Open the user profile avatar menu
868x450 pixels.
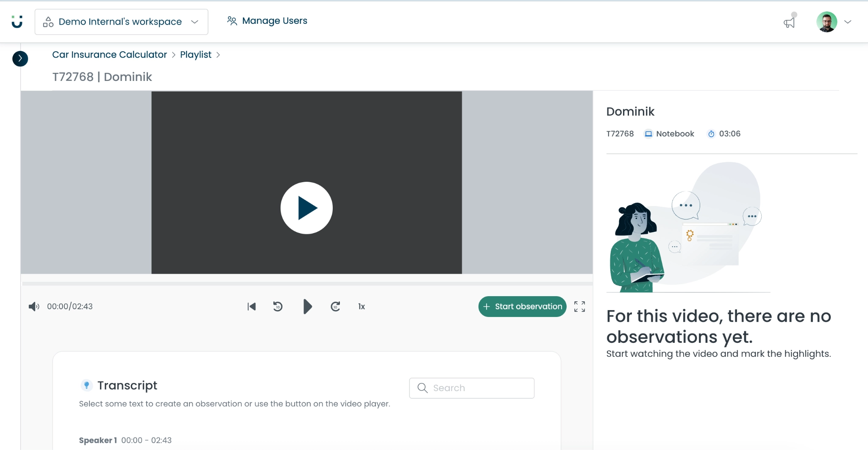826,22
